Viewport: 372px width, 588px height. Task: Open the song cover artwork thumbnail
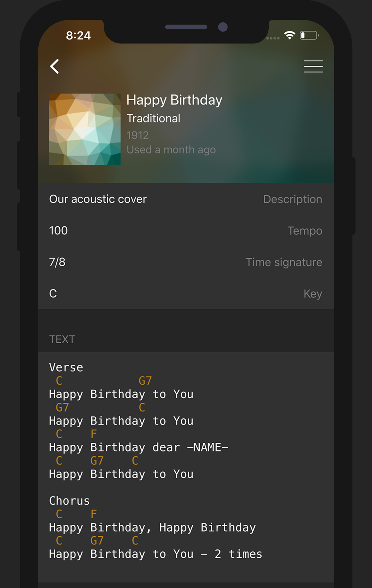pos(85,129)
